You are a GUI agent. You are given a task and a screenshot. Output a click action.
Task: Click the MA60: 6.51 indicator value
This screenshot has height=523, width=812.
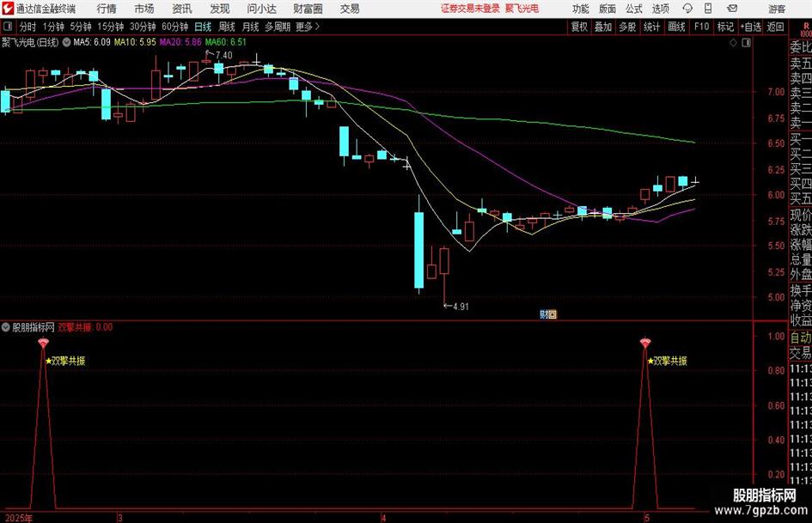(226, 42)
